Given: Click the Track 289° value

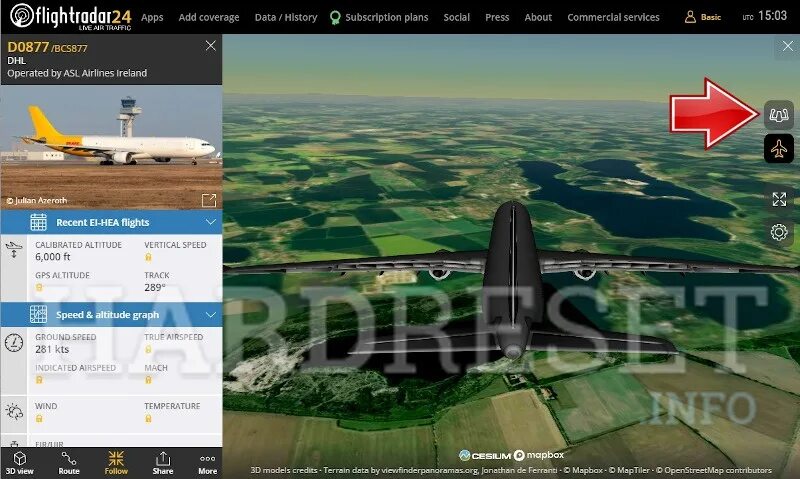Looking at the screenshot, I should pos(155,287).
